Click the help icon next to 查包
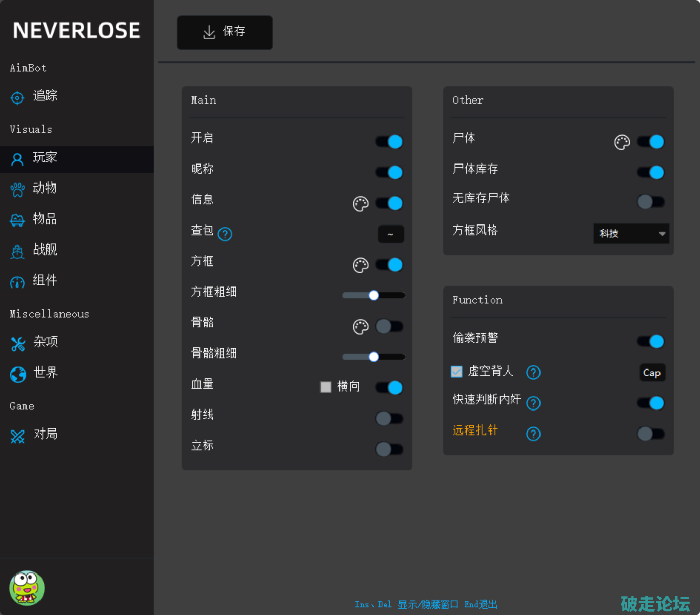 click(x=225, y=234)
